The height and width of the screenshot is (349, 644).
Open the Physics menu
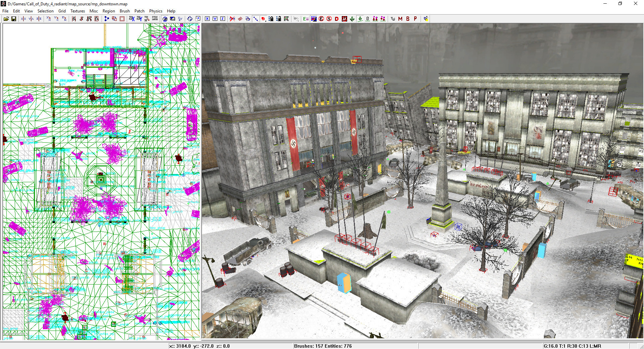(x=156, y=11)
